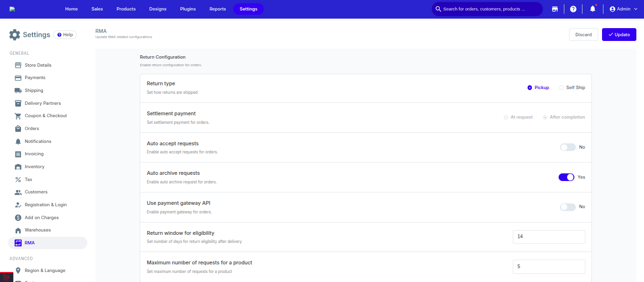
Task: Click the Add on Charges dollar icon
Action: (18, 218)
